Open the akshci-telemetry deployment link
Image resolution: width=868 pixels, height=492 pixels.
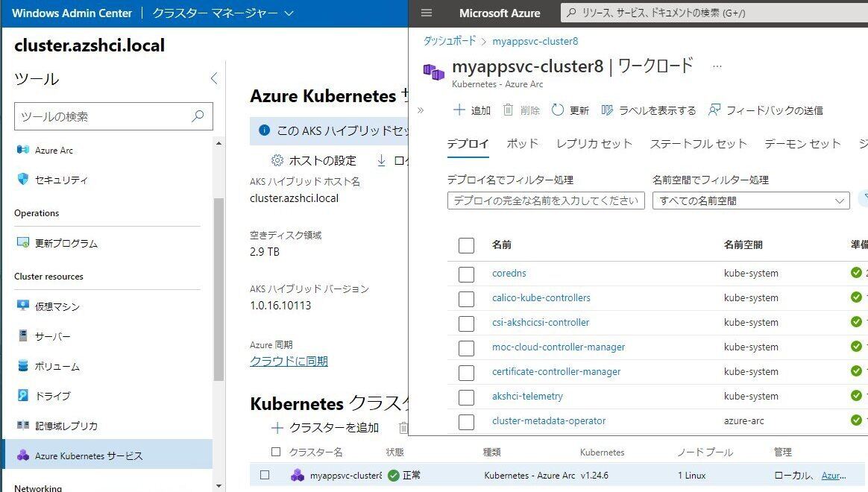coord(527,397)
